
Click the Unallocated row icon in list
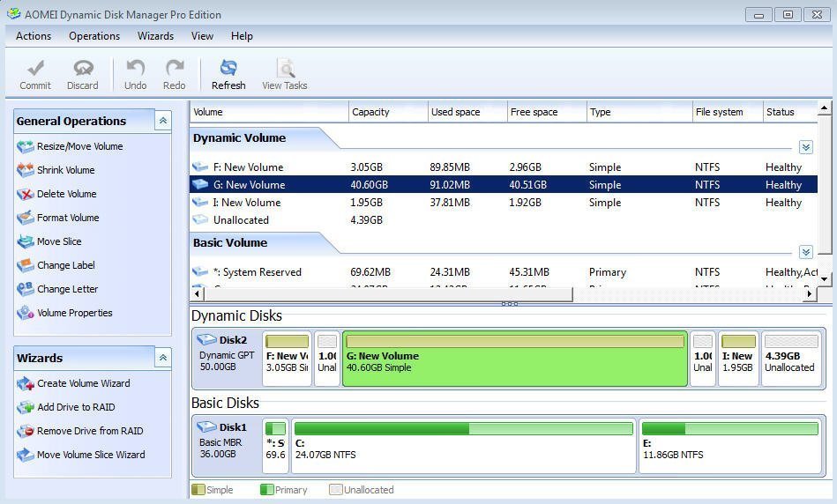tap(200, 219)
